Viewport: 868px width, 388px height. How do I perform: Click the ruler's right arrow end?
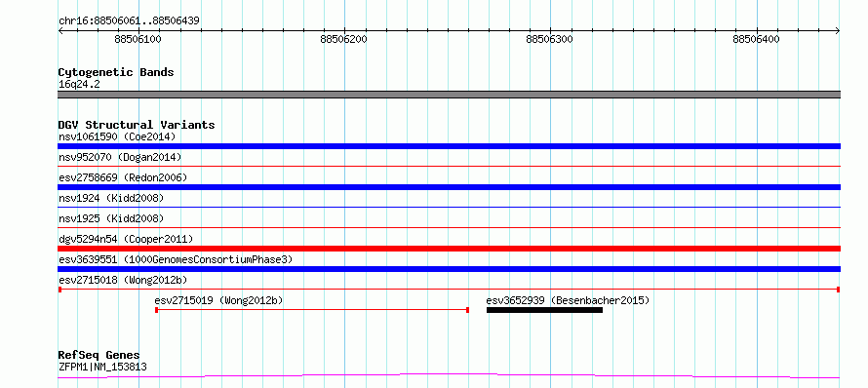(838, 31)
